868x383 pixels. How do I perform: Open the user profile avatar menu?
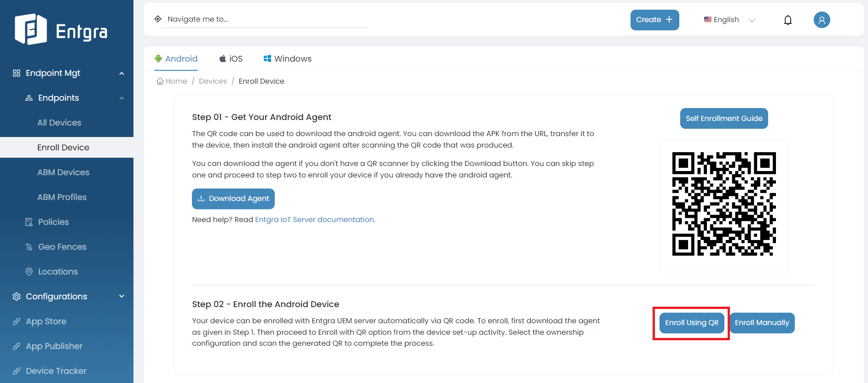[x=822, y=20]
